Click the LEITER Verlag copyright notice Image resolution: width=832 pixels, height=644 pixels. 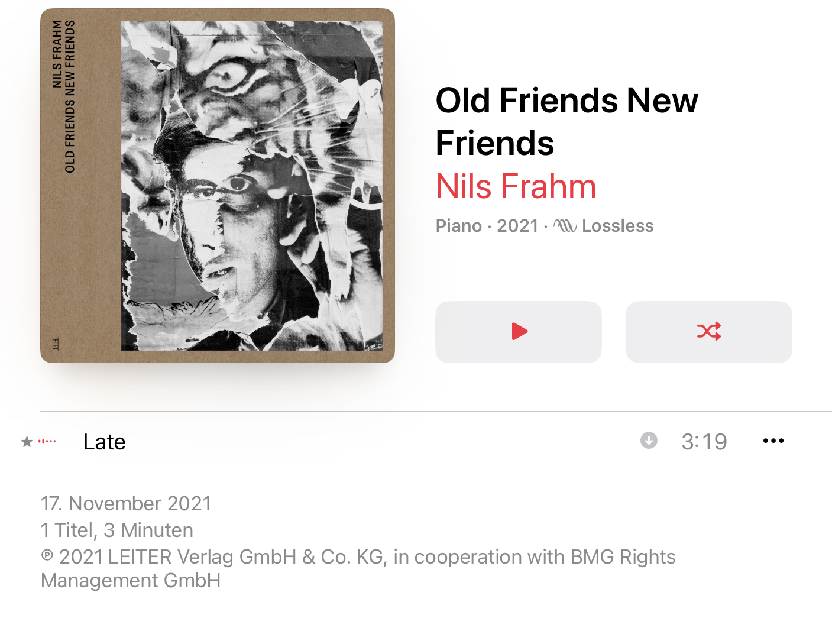358,568
